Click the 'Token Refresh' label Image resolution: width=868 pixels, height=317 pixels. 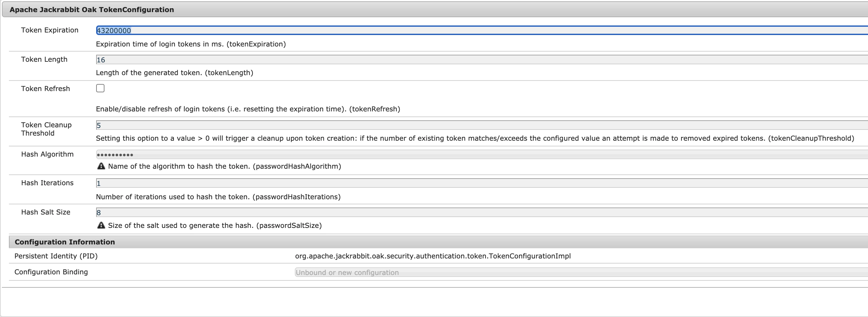(x=46, y=88)
